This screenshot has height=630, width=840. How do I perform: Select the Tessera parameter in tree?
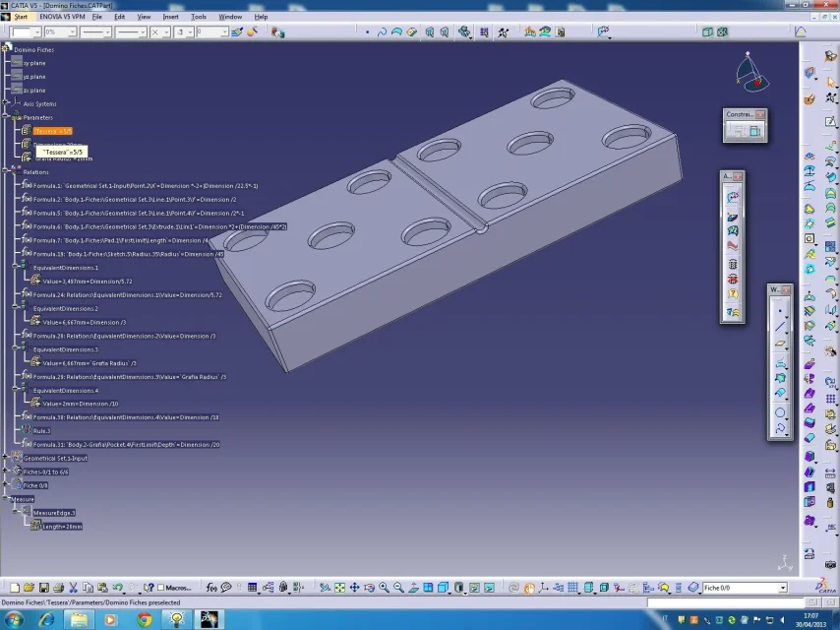[x=52, y=131]
